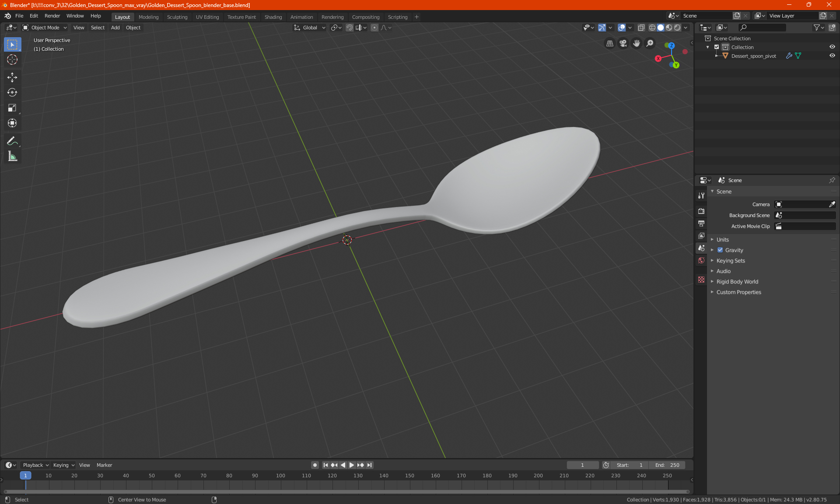Toggle snapping magnet button

click(349, 28)
